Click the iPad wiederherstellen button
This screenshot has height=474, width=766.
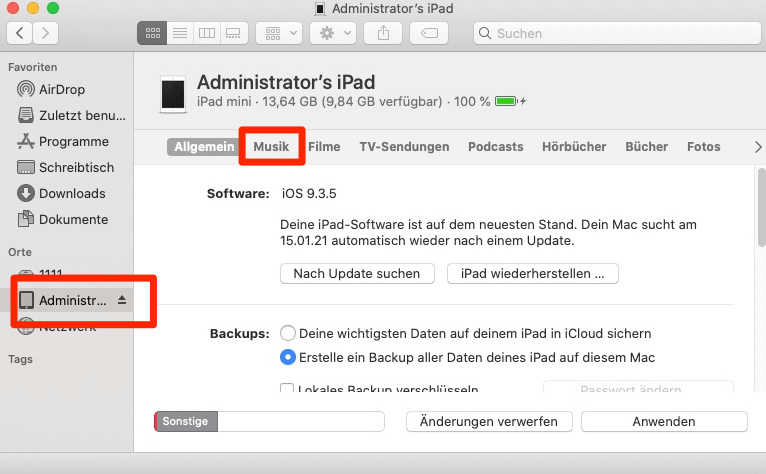coord(532,274)
